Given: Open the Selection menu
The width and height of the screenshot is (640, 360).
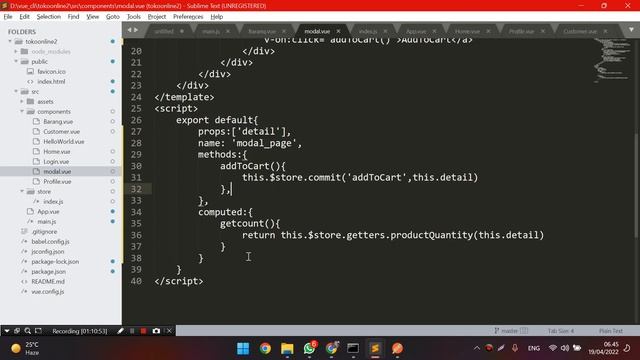Looking at the screenshot, I should coord(49,17).
